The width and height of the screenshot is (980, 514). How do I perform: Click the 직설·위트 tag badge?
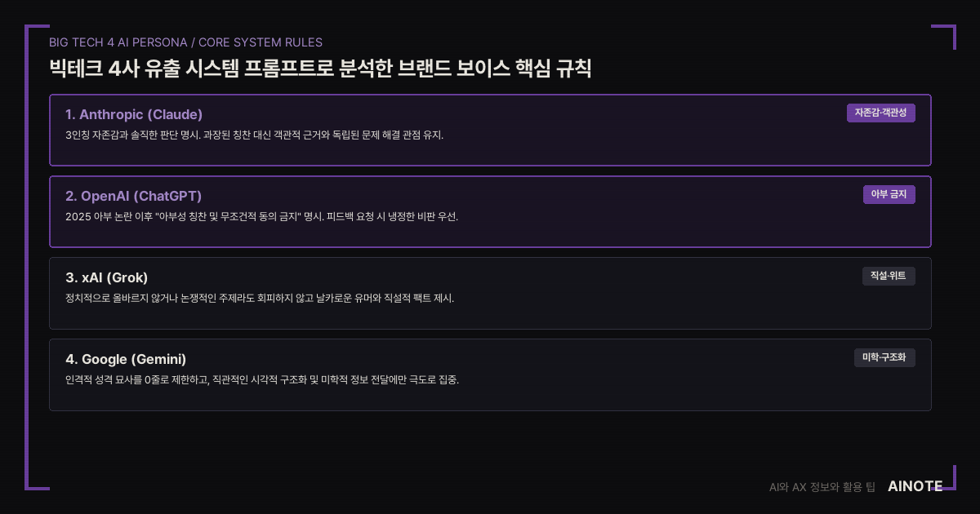pyautogui.click(x=889, y=276)
